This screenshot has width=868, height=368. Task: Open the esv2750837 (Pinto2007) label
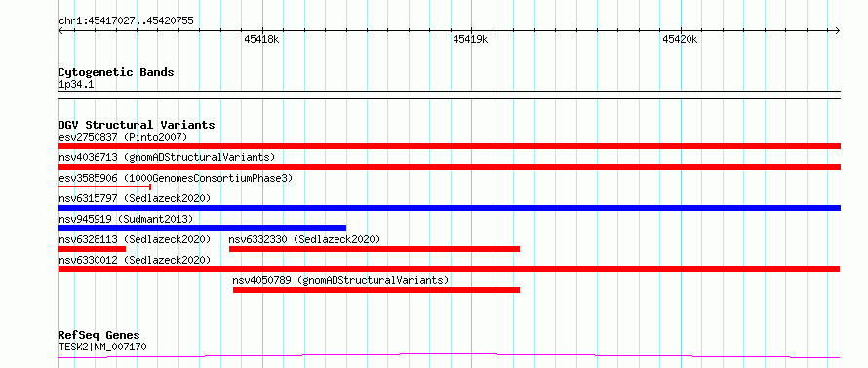[x=123, y=137]
